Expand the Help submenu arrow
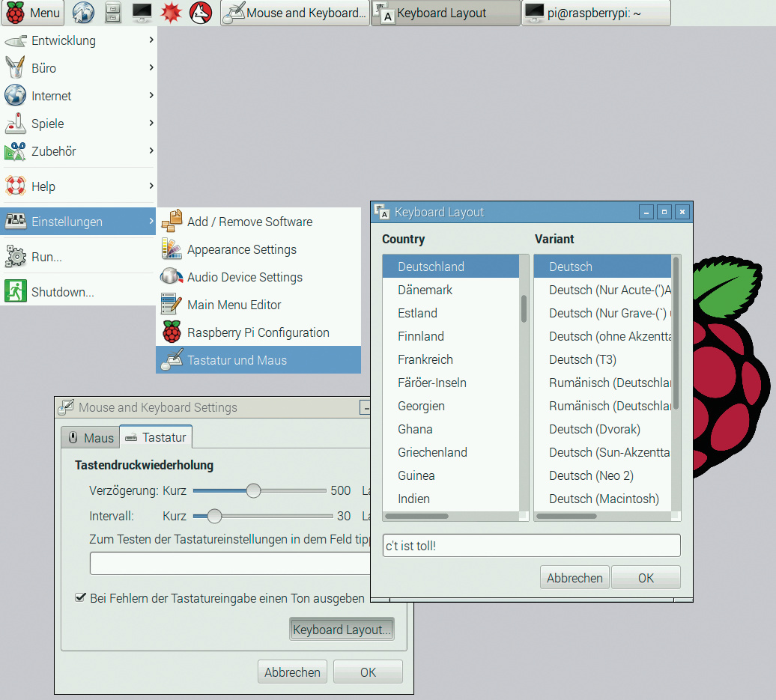The width and height of the screenshot is (776, 700). (151, 186)
